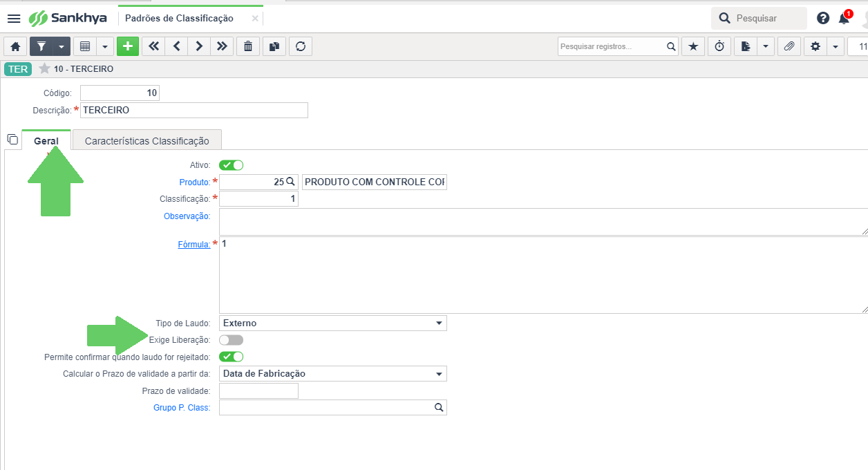Open attachments paperclip icon
The image size is (868, 470).
(x=789, y=46)
